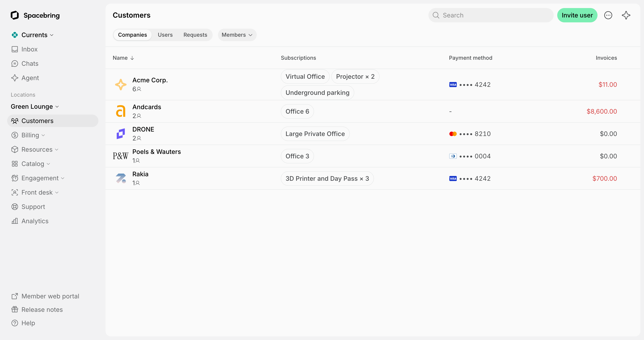Open the sparkle AI assistant icon at top right
This screenshot has width=644, height=340.
coord(626,15)
